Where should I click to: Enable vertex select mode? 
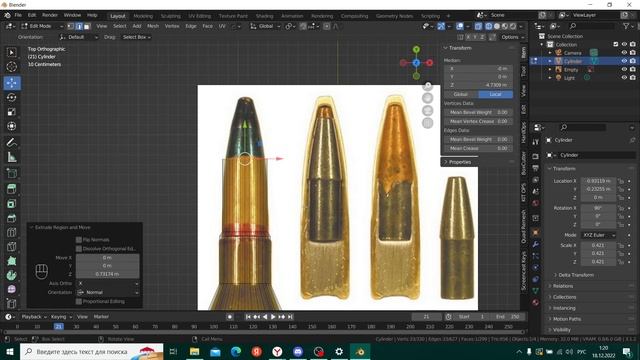click(71, 26)
